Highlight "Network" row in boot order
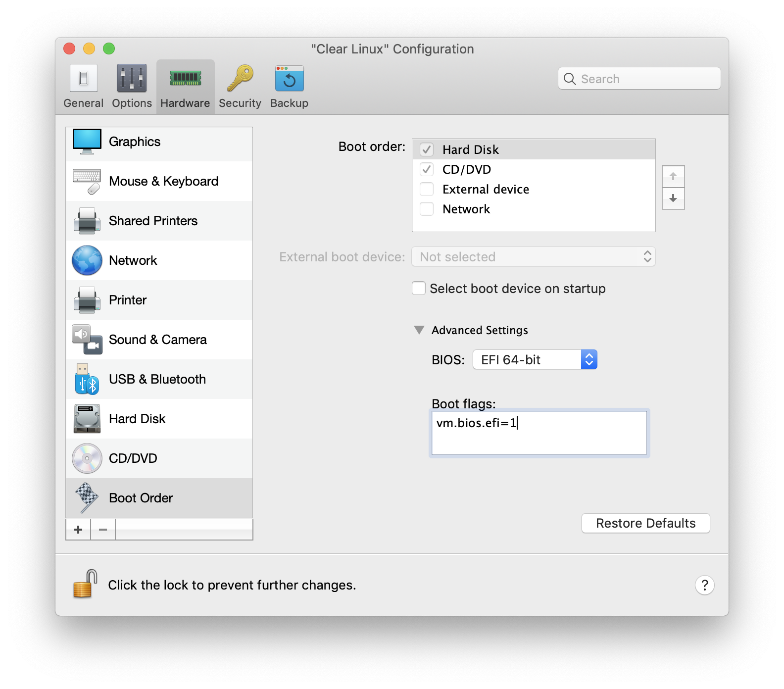This screenshot has height=689, width=784. tap(534, 209)
